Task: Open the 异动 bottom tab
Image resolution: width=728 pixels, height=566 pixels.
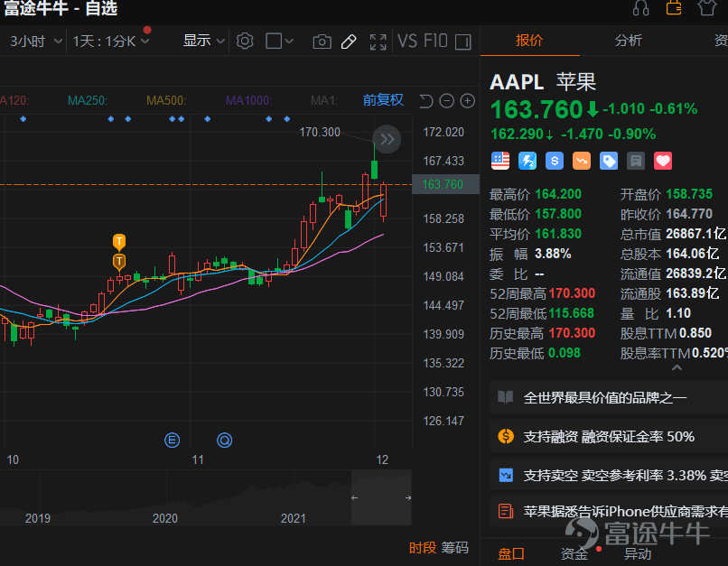Action: (x=637, y=553)
